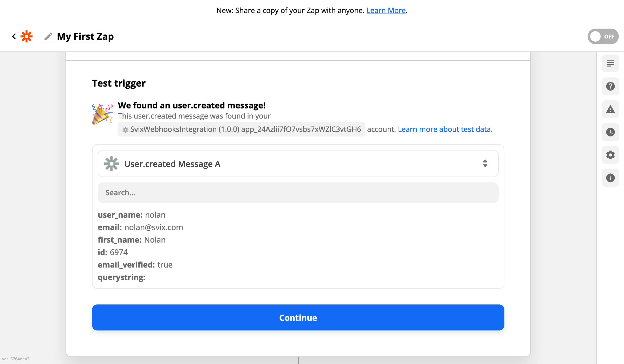Click the orange Zapier logo
The height and width of the screenshot is (364, 624).
coord(27,36)
